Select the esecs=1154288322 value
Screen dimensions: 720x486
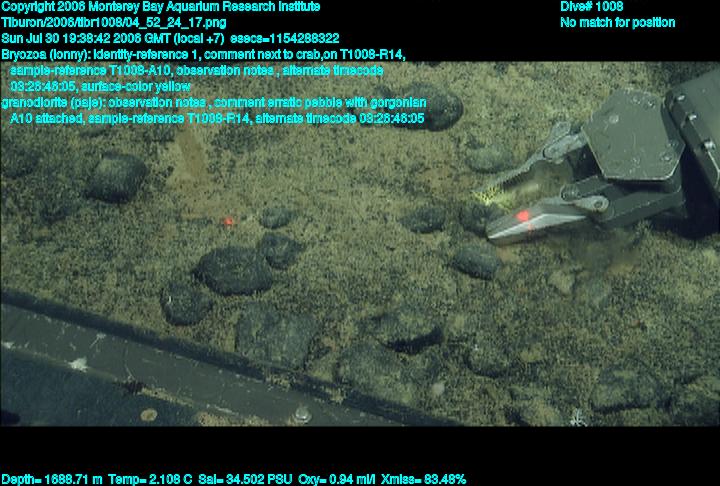[x=285, y=38]
